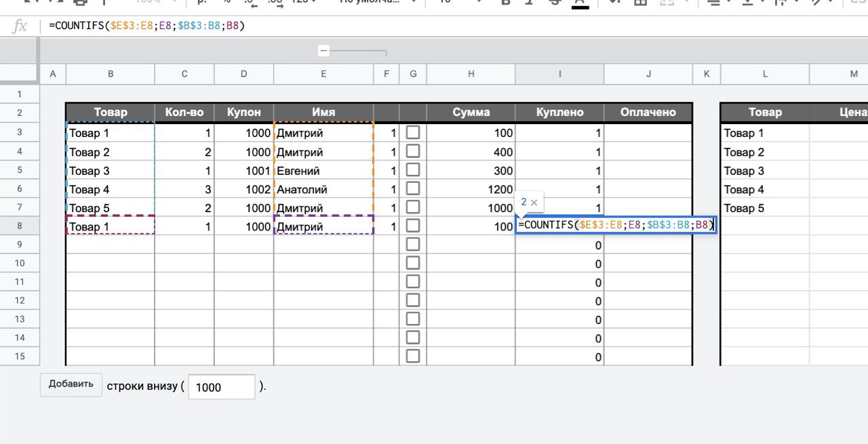The width and height of the screenshot is (868, 444).
Task: Close the formula result tooltip showing 2
Action: 534,202
